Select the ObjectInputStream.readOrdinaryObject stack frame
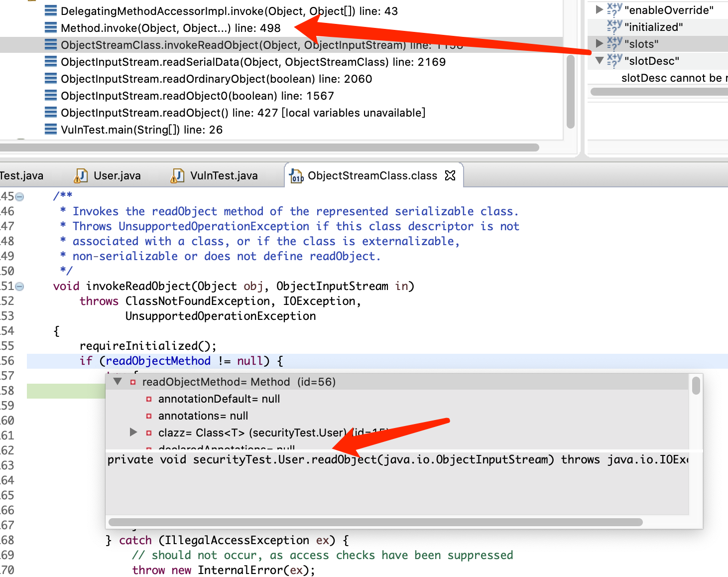728x577 pixels. point(216,79)
